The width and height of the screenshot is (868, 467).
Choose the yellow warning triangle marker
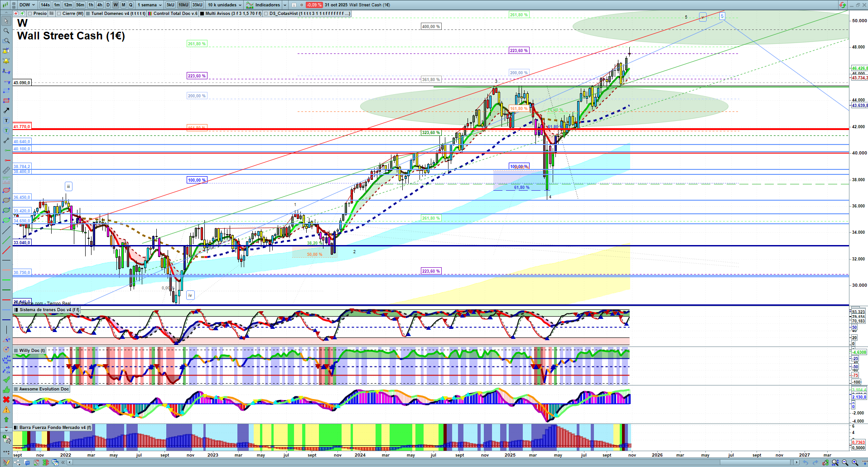[6, 409]
